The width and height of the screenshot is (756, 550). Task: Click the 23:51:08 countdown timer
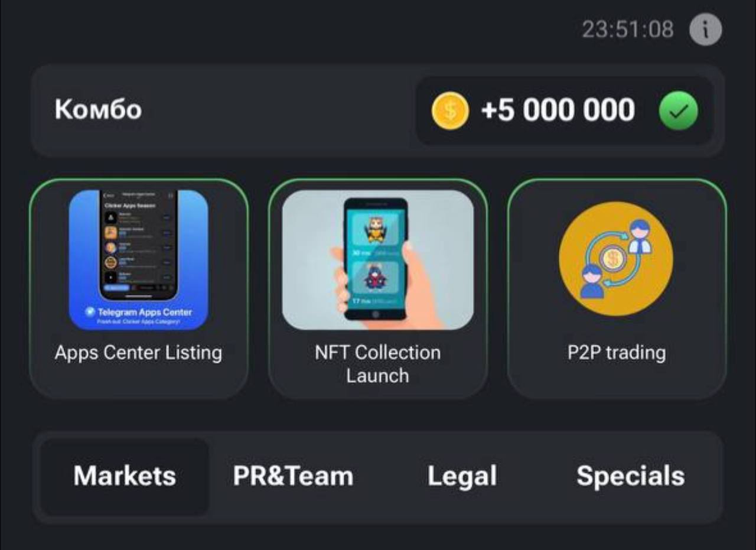(628, 29)
